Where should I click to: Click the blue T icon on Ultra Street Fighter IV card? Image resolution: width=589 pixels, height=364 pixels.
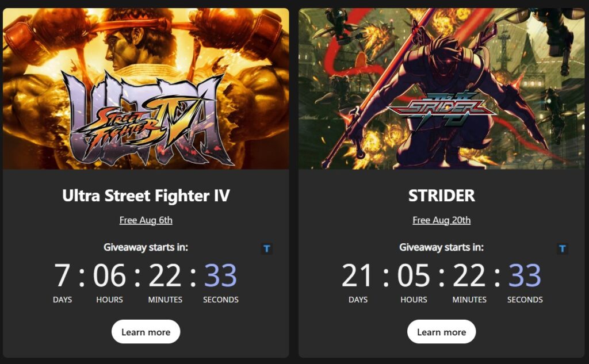coord(267,248)
